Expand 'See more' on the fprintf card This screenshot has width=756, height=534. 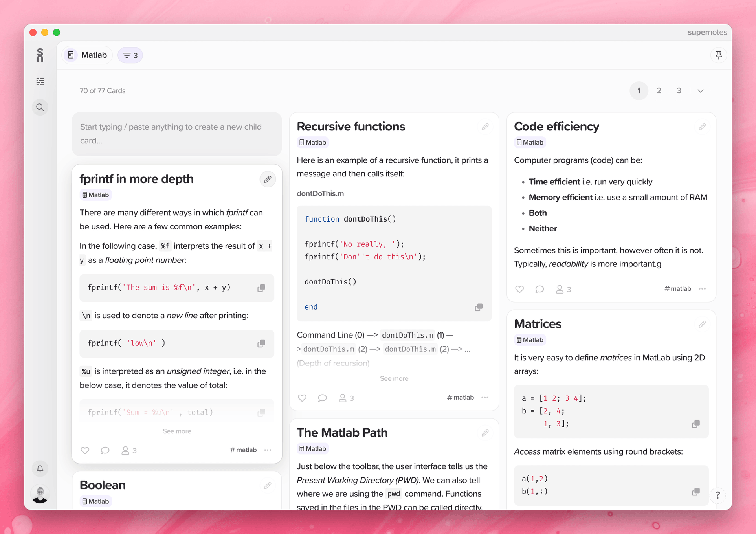pos(177,431)
